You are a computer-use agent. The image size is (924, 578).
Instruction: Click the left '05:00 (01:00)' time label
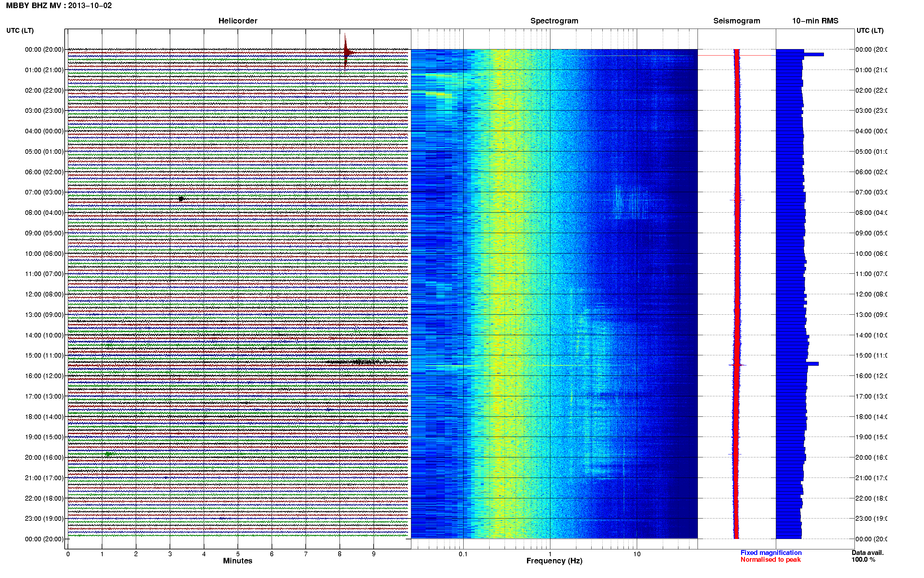[44, 151]
